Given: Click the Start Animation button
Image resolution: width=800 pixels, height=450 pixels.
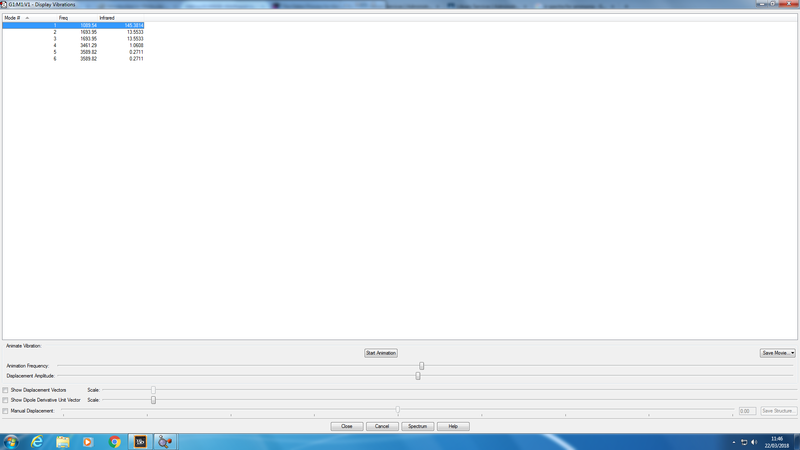Looking at the screenshot, I should pos(381,353).
